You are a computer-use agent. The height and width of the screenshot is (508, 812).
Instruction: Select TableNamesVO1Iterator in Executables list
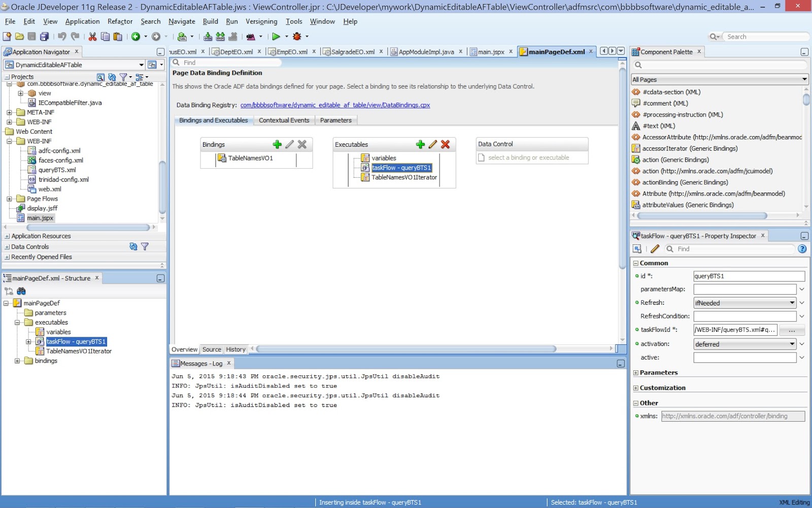pyautogui.click(x=404, y=177)
